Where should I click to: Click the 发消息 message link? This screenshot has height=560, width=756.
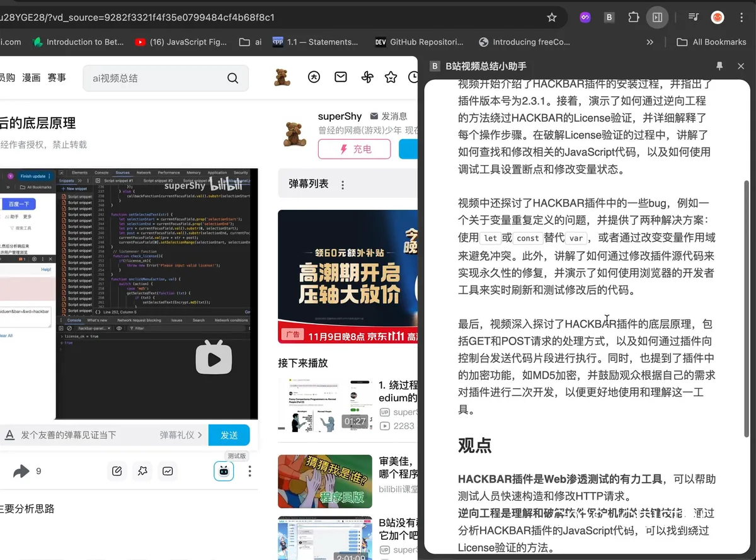tap(389, 117)
